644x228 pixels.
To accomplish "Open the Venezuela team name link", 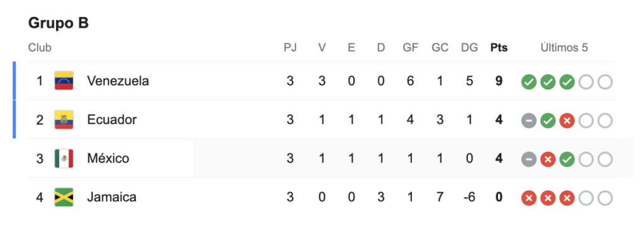I will [118, 81].
